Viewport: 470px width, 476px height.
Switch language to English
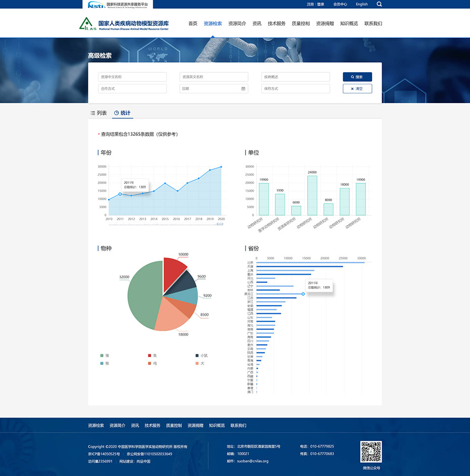coord(361,4)
